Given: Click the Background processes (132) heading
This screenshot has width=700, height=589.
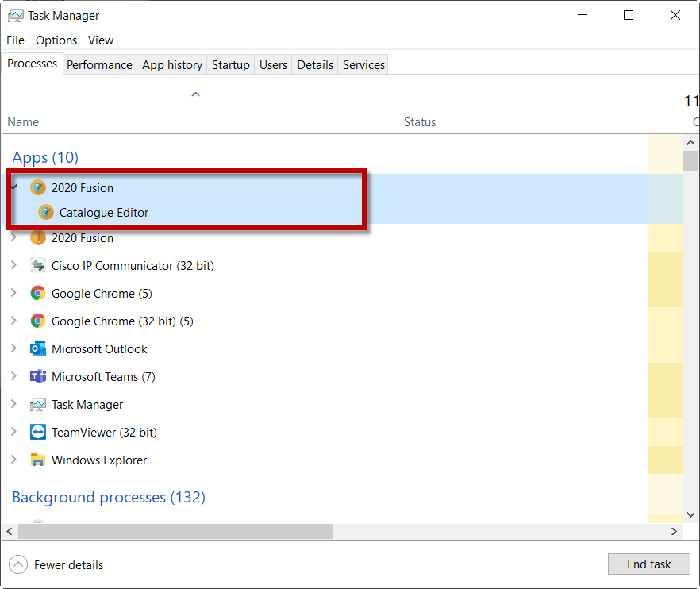Looking at the screenshot, I should click(109, 498).
